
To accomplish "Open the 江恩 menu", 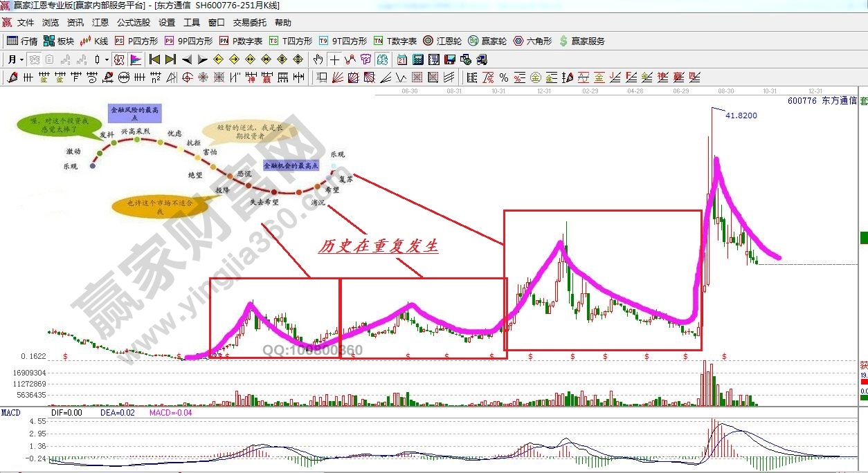I will coord(100,23).
